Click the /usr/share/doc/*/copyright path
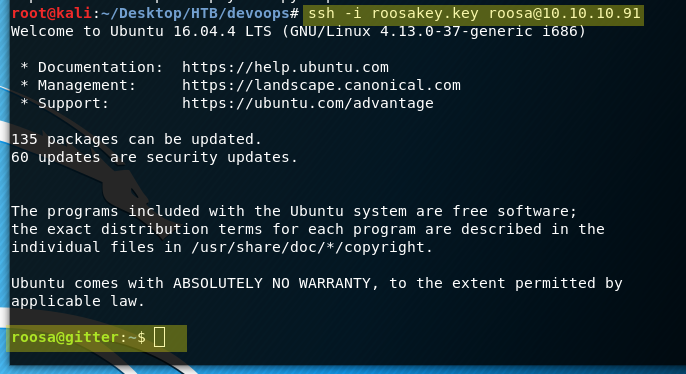This screenshot has height=374, width=686. [x=312, y=247]
